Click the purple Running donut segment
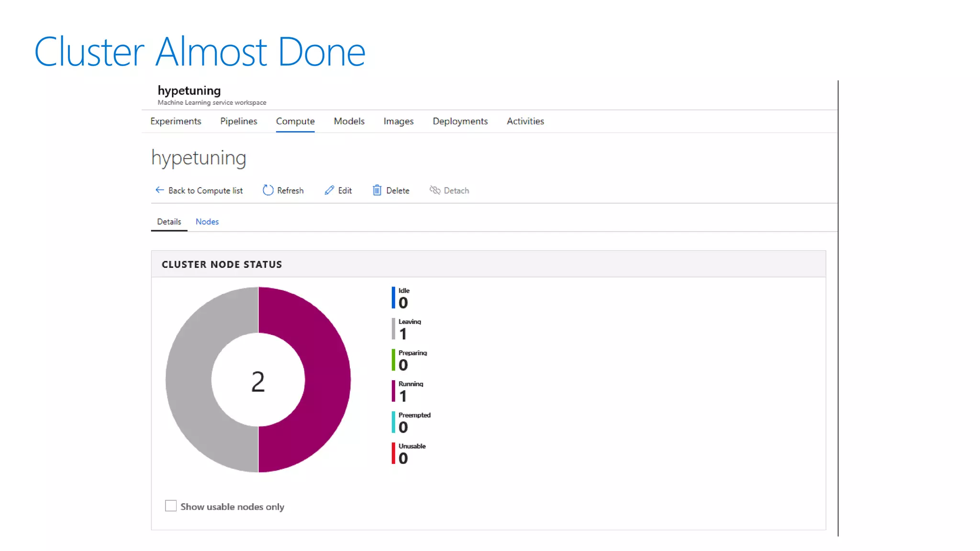 [328, 380]
